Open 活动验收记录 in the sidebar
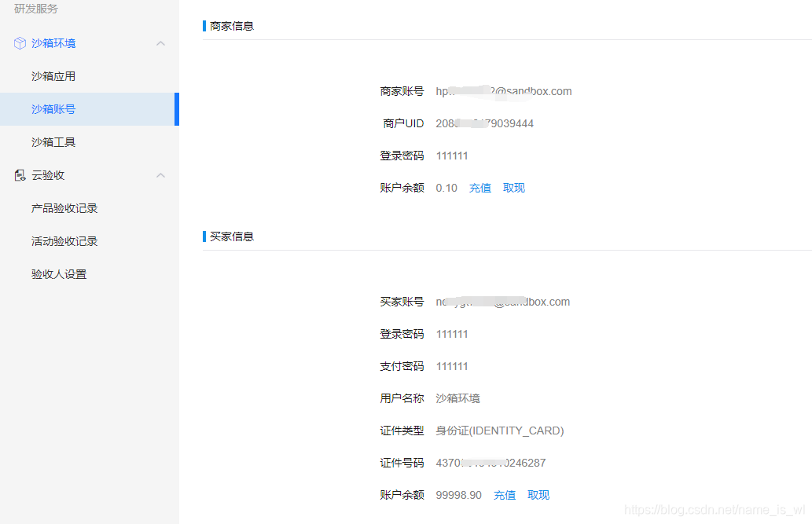 pyautogui.click(x=64, y=240)
